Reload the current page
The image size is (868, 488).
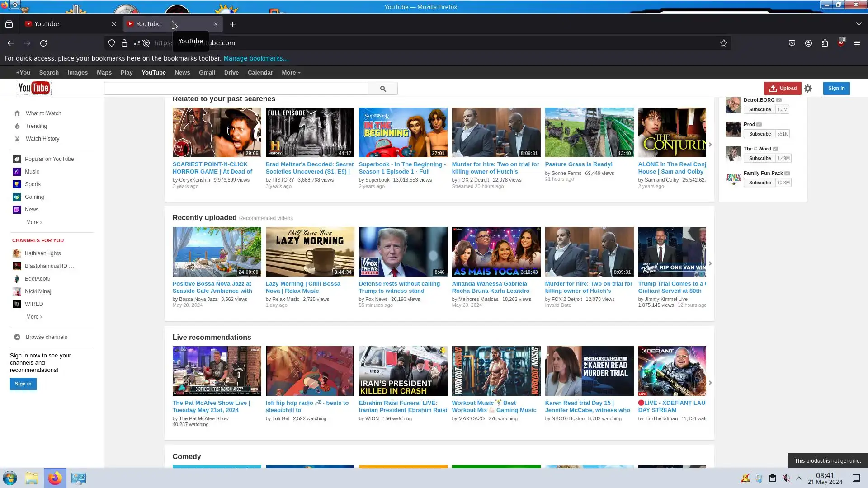(x=43, y=43)
